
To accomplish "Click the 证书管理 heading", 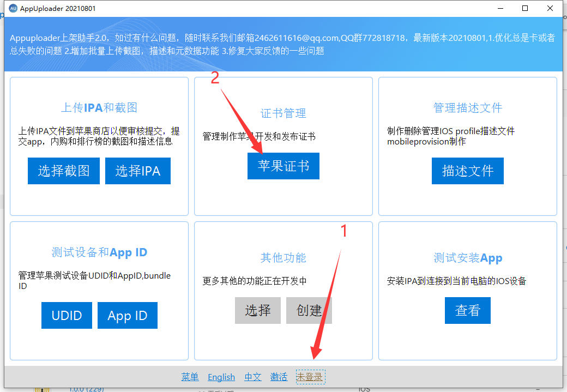I will click(283, 113).
